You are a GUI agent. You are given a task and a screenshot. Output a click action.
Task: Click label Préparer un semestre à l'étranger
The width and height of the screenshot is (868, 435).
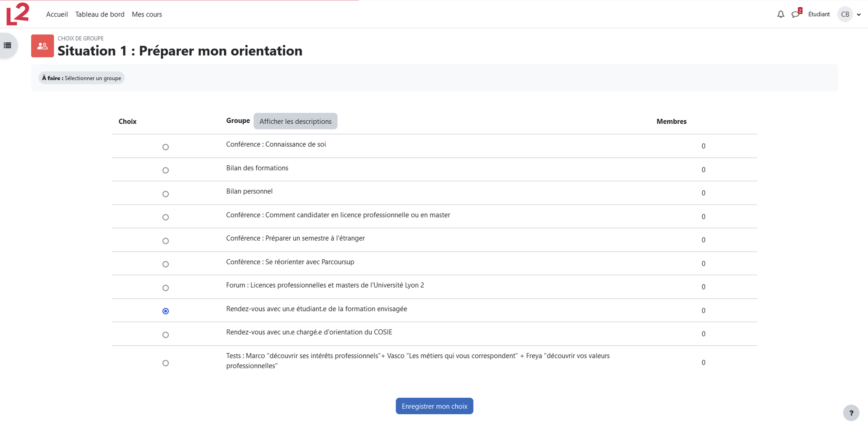(x=295, y=238)
